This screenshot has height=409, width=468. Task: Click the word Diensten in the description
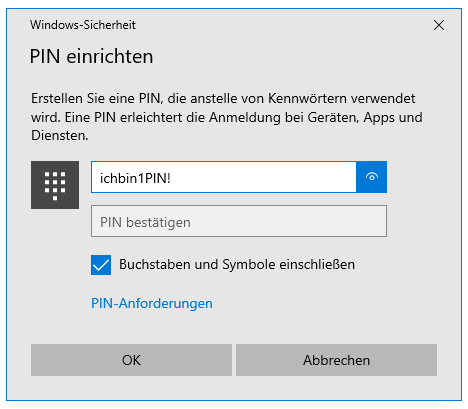point(60,136)
